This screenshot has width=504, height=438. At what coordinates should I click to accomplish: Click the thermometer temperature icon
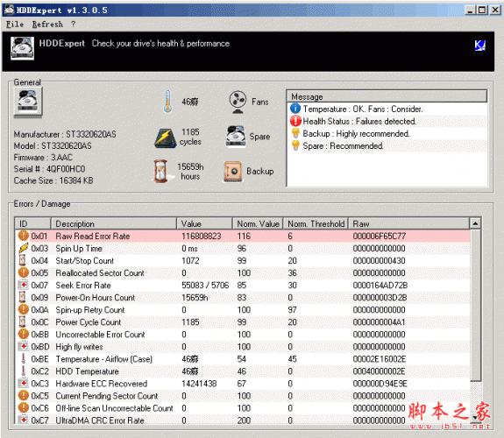tap(167, 102)
